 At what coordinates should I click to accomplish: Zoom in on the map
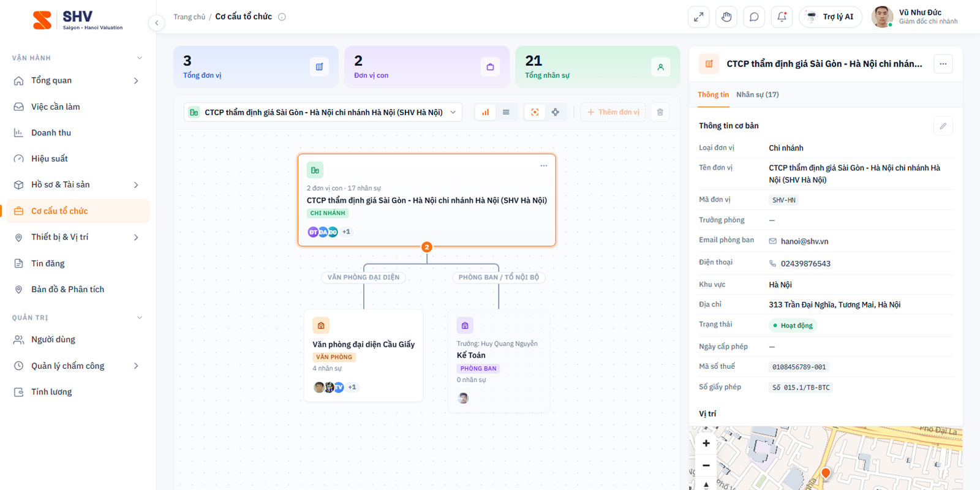tap(706, 443)
